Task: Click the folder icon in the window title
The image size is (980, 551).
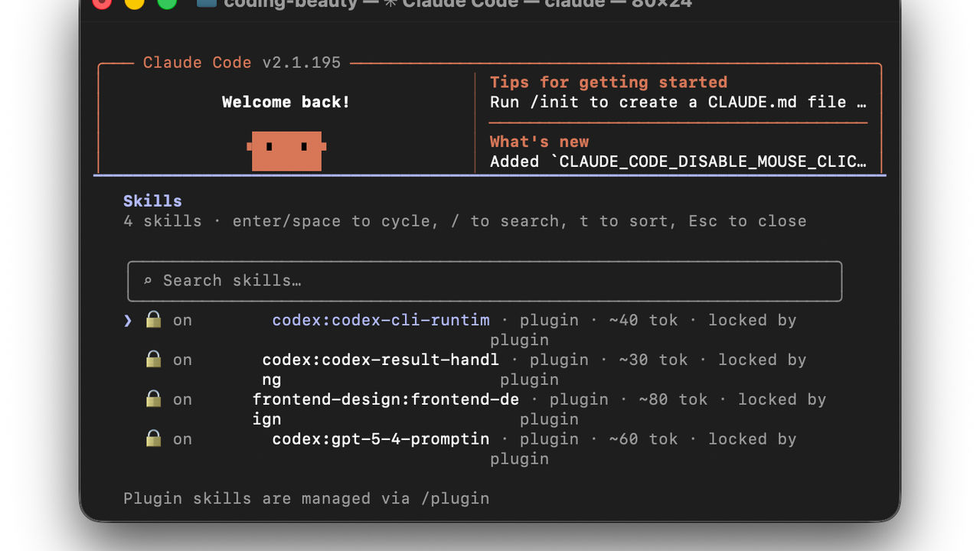Action: (x=205, y=4)
